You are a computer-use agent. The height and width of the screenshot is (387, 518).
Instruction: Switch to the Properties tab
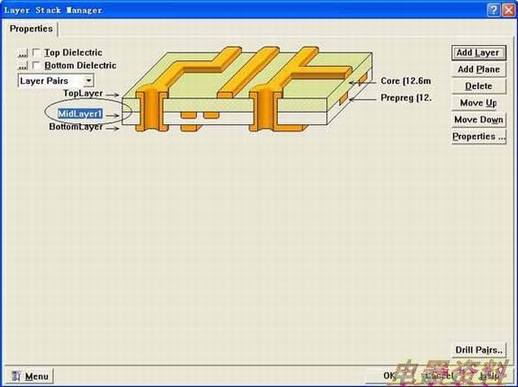point(31,29)
